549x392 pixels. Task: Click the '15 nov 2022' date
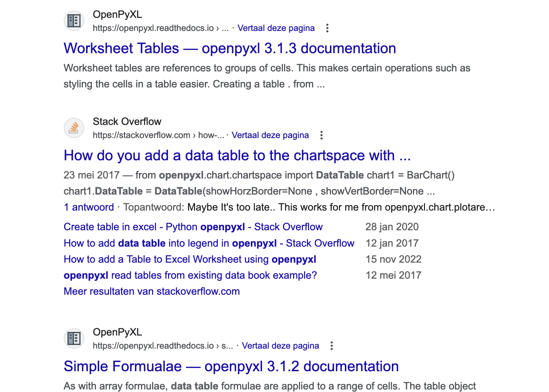(x=393, y=259)
